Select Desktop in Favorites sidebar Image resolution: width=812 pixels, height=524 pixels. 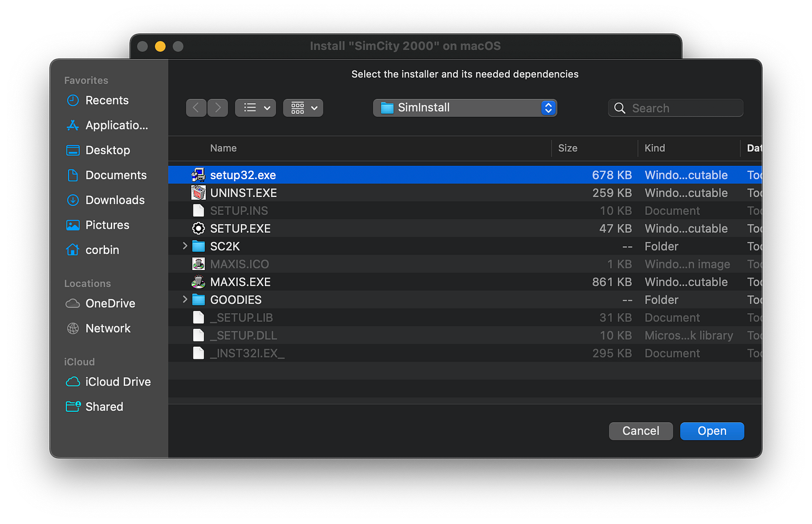click(108, 150)
